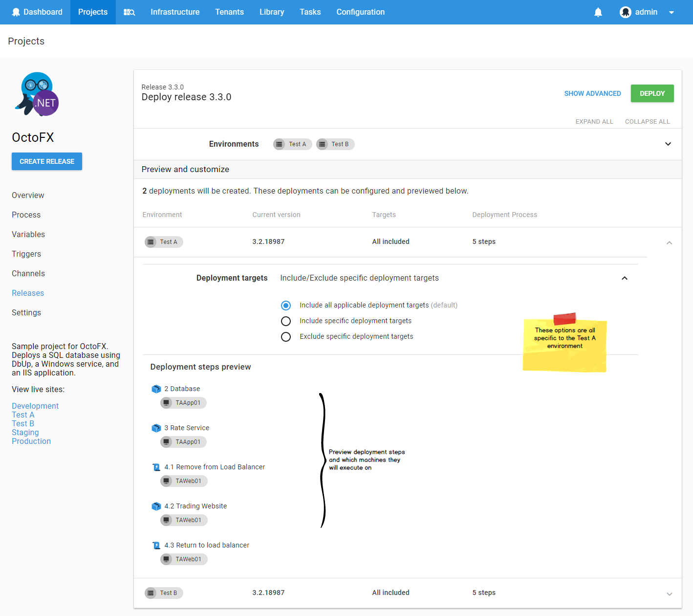The image size is (693, 616).
Task: Click the admin avatar icon
Action: coord(626,12)
